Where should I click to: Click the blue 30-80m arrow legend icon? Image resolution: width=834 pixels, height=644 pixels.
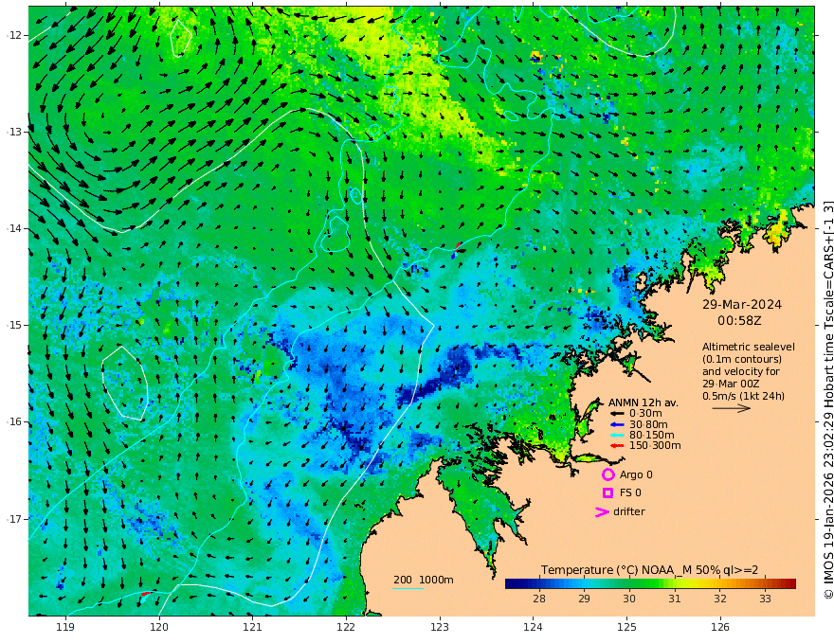coord(617,424)
